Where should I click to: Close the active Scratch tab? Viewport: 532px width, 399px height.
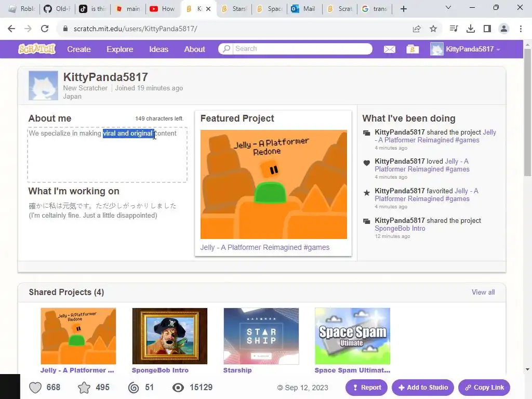pyautogui.click(x=208, y=9)
